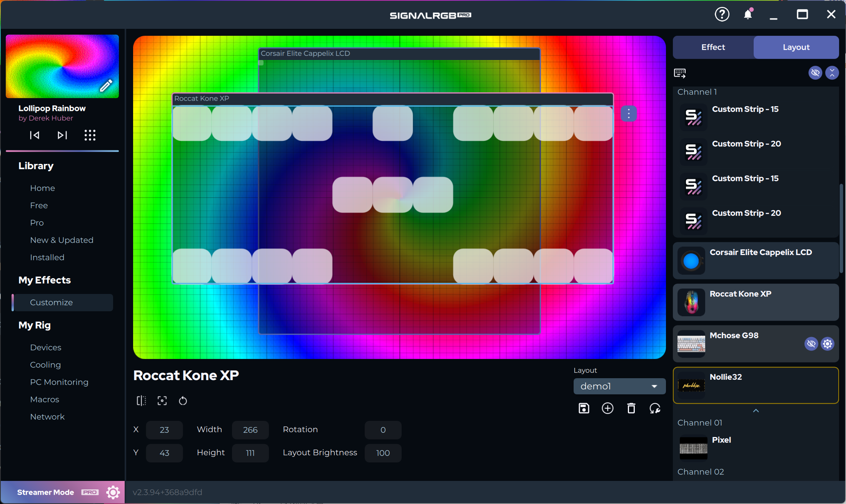The width and height of the screenshot is (846, 504).
Task: Open the Network page
Action: pyautogui.click(x=47, y=417)
